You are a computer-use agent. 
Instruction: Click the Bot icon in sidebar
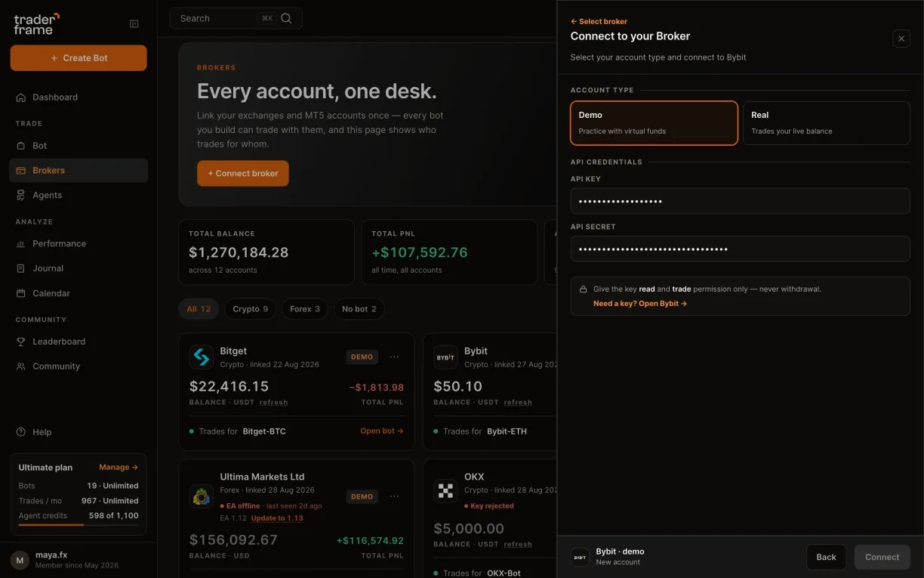coord(21,146)
